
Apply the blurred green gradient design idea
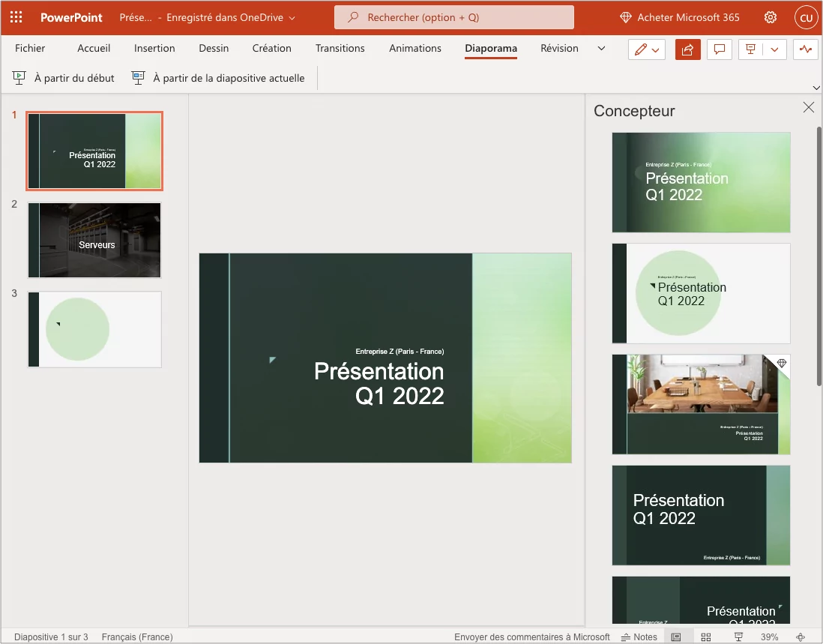pos(701,182)
